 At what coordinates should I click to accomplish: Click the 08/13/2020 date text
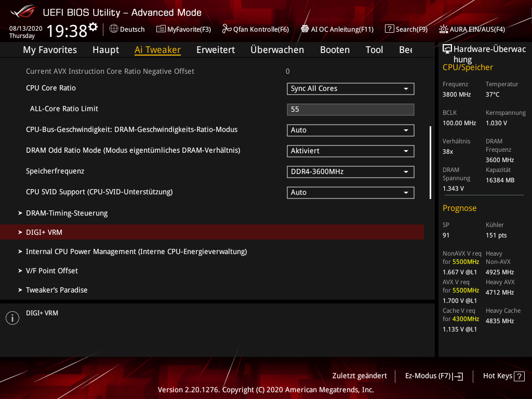click(26, 29)
